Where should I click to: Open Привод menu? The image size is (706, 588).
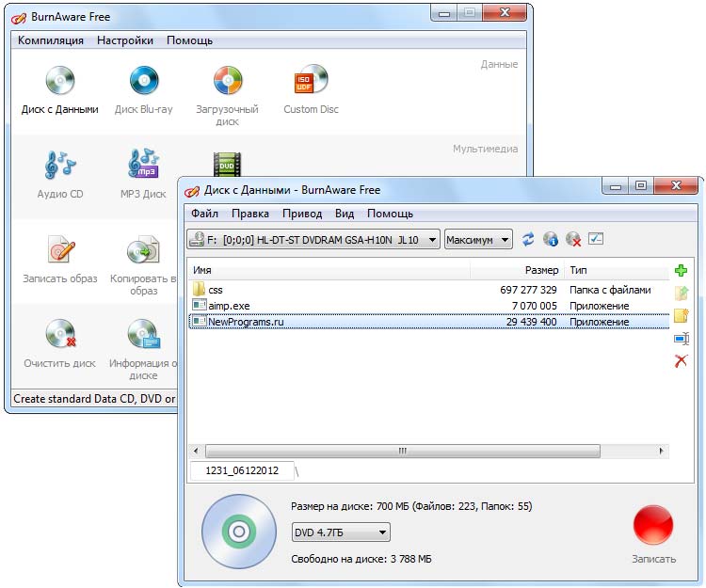click(x=301, y=214)
